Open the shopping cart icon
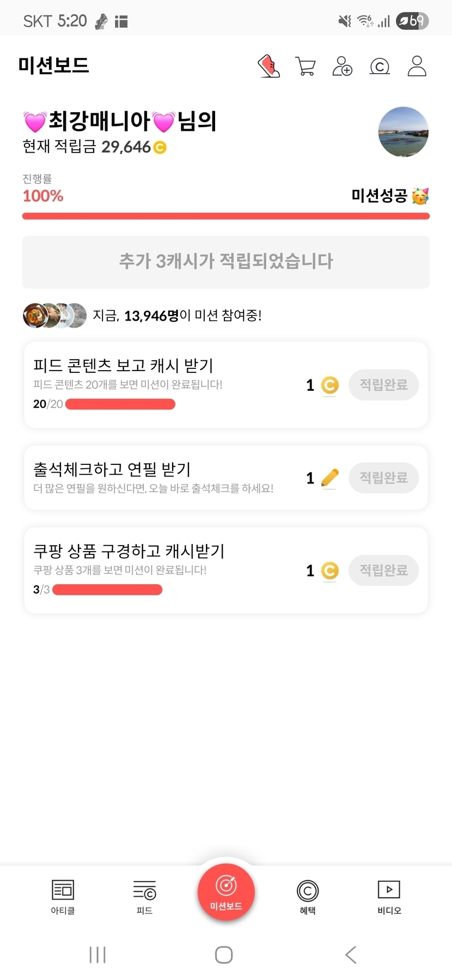 [306, 66]
